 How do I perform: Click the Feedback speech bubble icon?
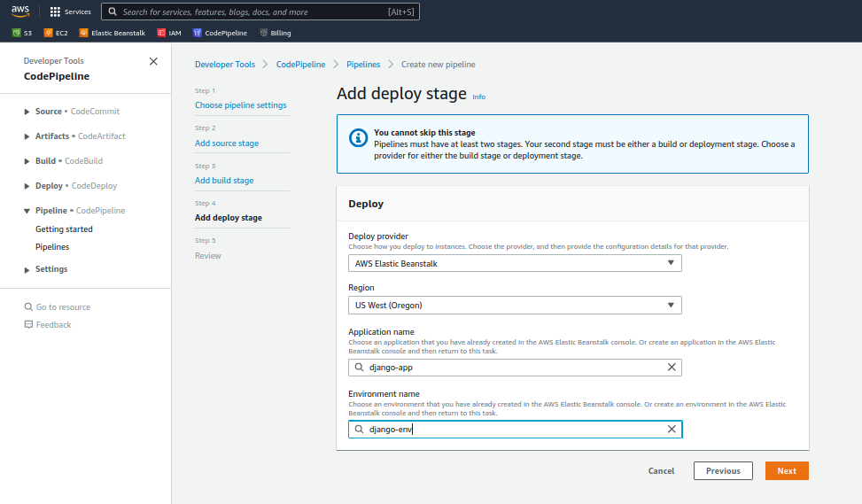tap(28, 325)
